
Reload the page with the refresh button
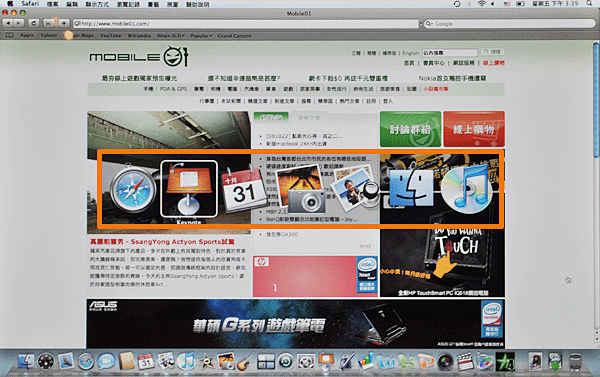(34, 23)
